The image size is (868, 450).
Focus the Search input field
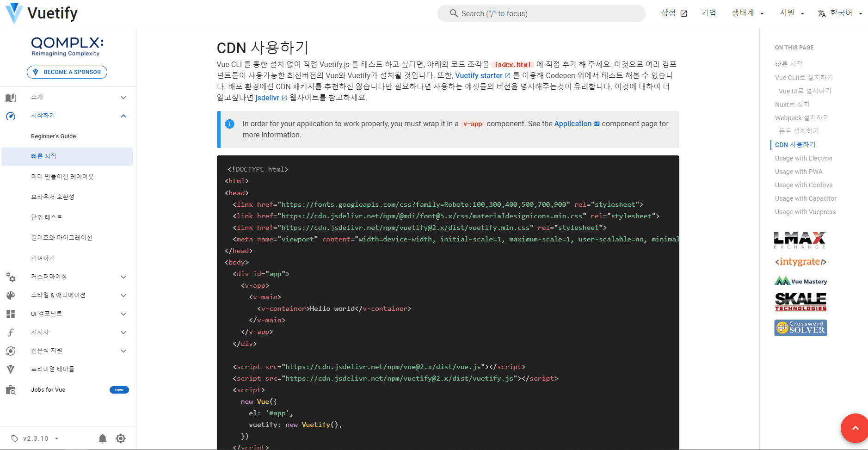[x=542, y=13]
